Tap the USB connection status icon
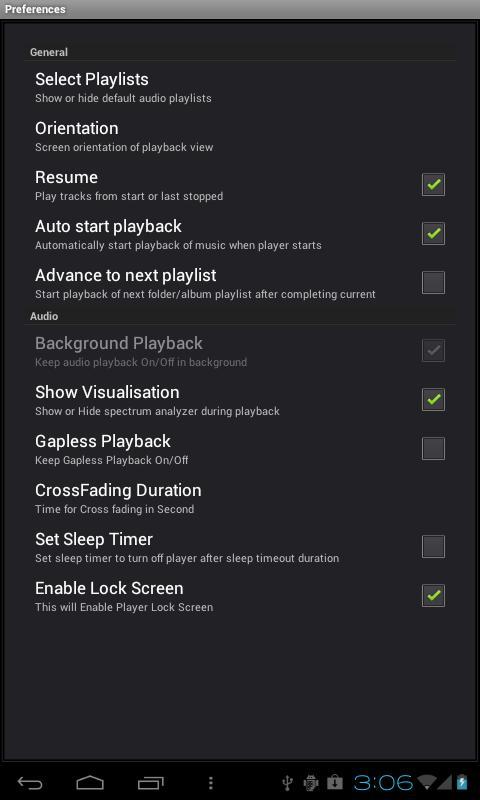This screenshot has width=480, height=800. tap(287, 782)
